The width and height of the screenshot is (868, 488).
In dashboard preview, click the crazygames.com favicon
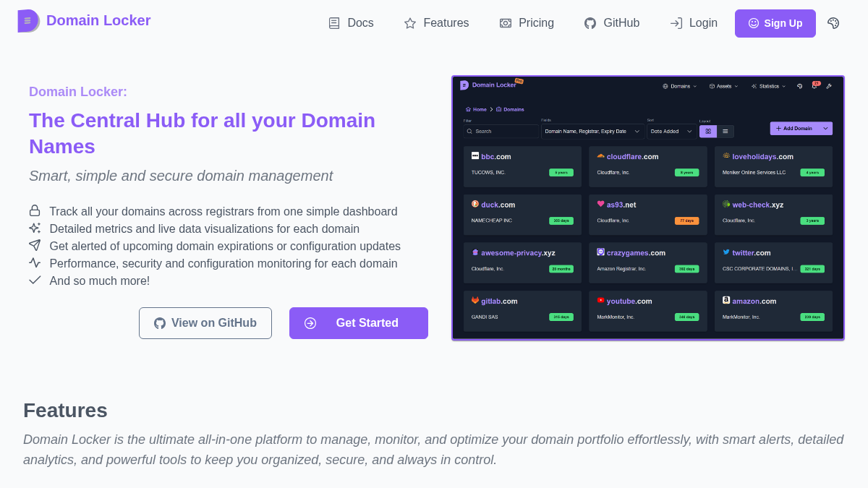coord(600,252)
